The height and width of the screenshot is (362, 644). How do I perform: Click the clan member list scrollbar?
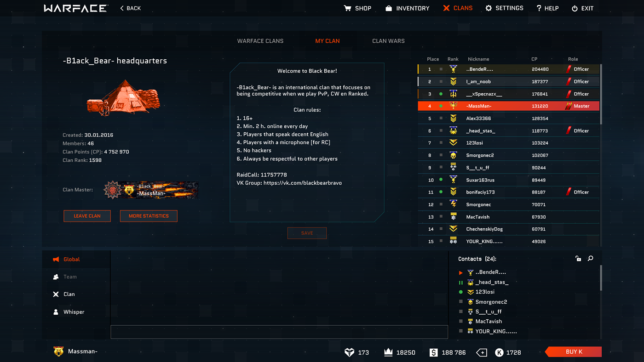[x=601, y=94]
